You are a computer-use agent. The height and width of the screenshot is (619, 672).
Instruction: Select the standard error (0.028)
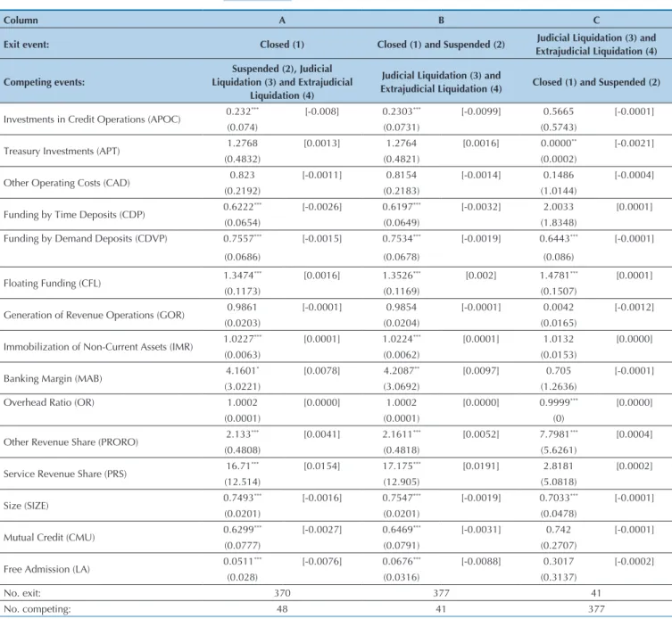coord(242,576)
